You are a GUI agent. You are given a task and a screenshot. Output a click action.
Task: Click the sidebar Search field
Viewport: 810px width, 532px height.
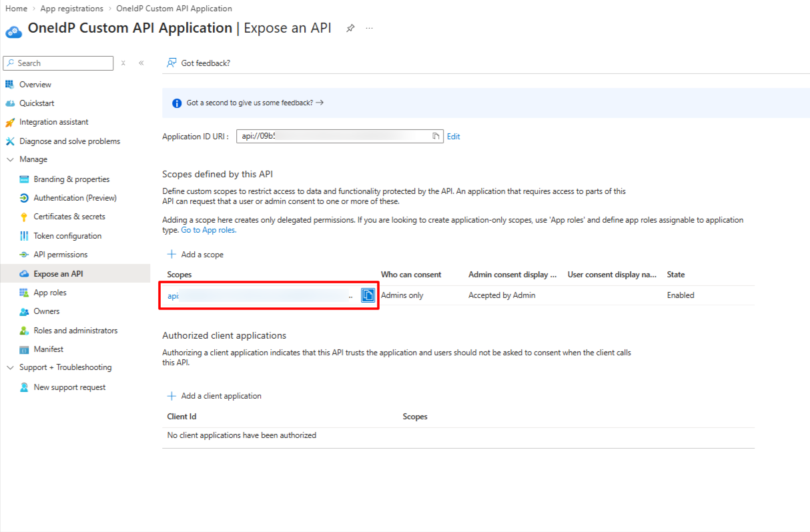[59, 63]
